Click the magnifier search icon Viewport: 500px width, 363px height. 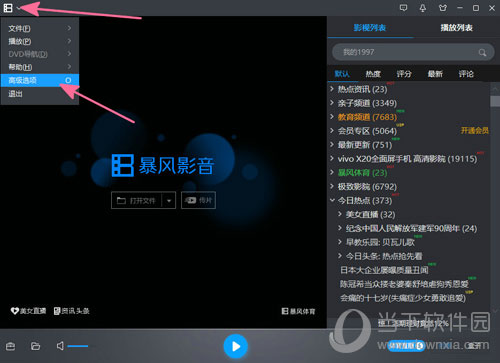tap(482, 52)
